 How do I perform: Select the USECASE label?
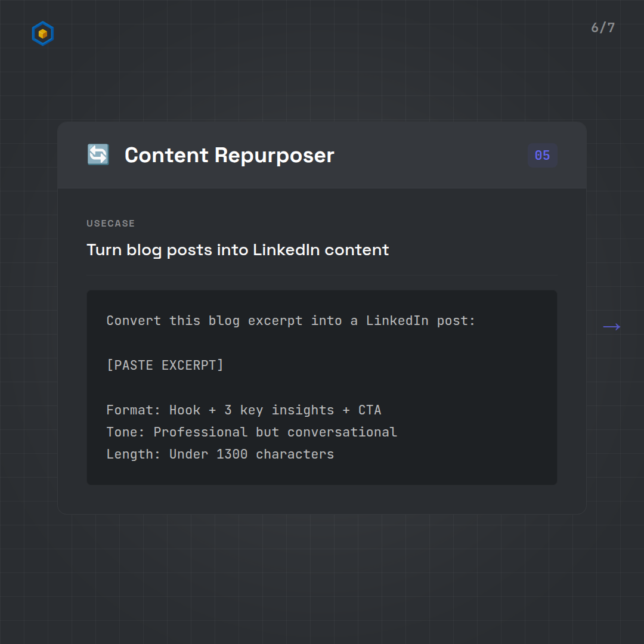[x=110, y=224]
